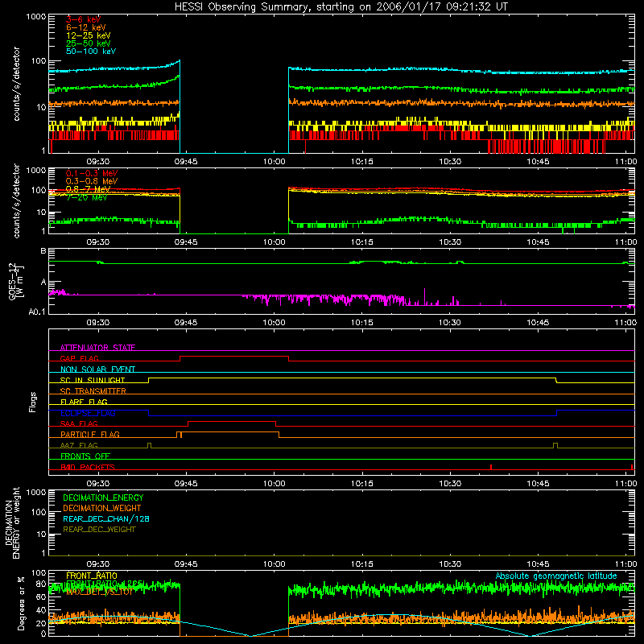This screenshot has height=644, width=644.
Task: Click the GOES-12 axis label
Action: point(16,281)
